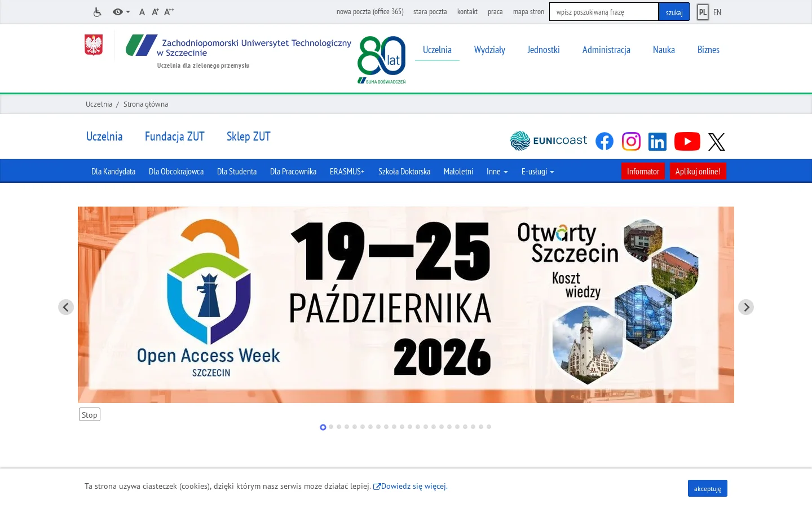Open the Administracja main menu item

click(606, 50)
